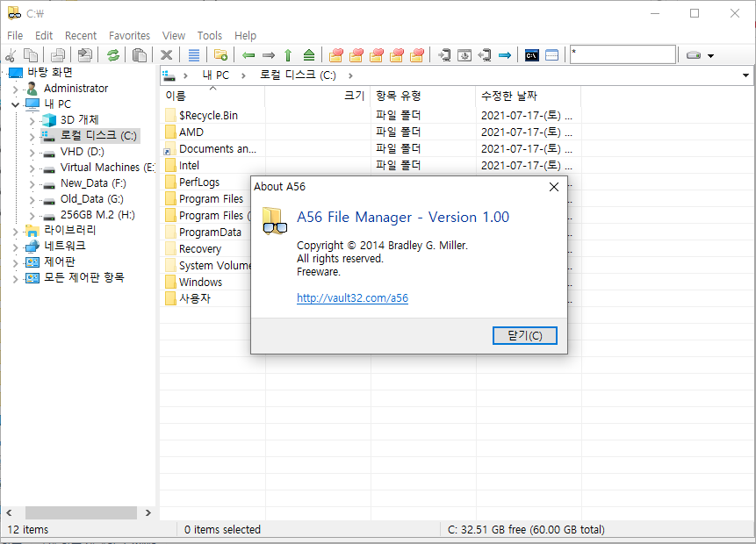Sort by the 이름 column header
This screenshot has width=756, height=544.
[x=212, y=96]
